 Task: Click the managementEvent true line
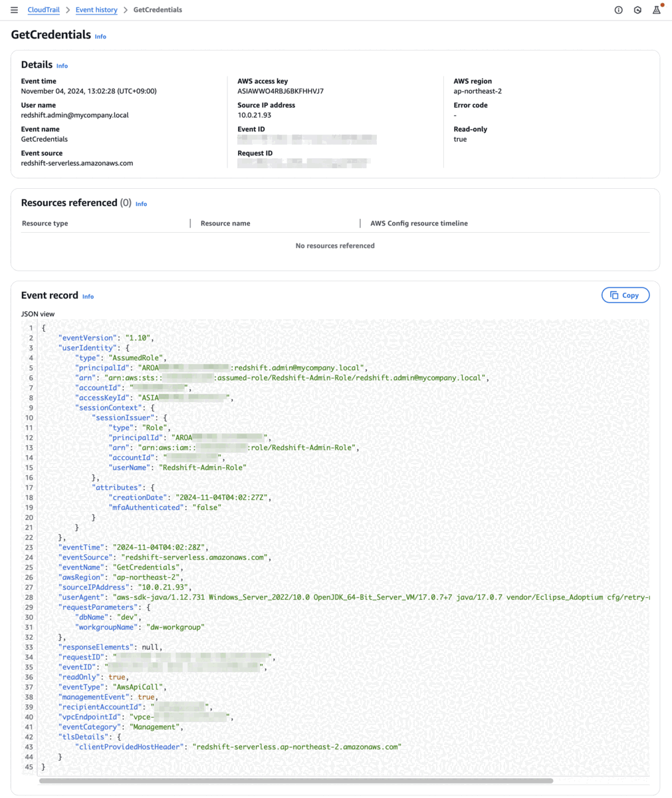point(109,697)
